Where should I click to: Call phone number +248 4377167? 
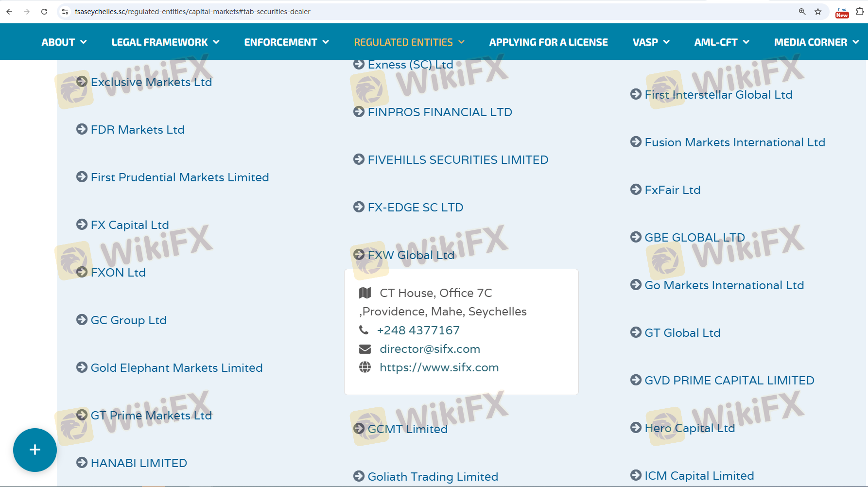418,330
